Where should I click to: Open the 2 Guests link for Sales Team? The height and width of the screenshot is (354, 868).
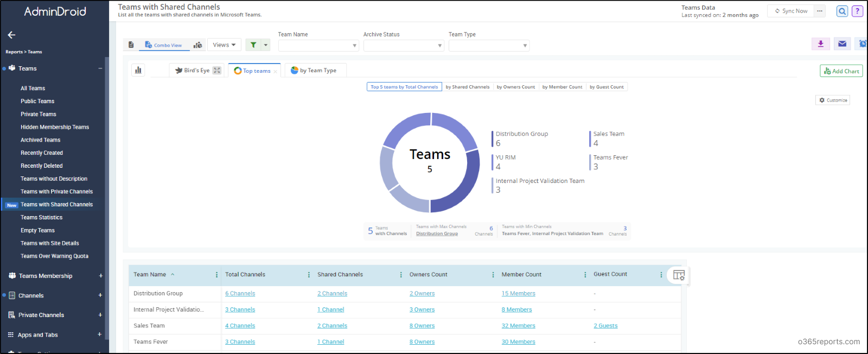605,326
